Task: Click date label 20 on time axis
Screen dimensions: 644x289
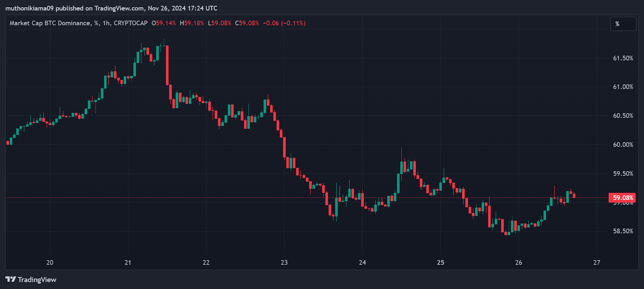Action: 50,262
